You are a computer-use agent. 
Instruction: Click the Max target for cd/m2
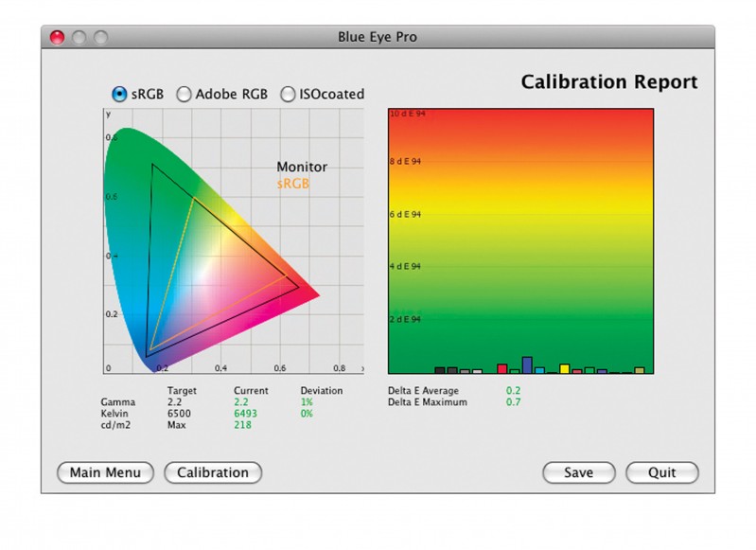[177, 425]
